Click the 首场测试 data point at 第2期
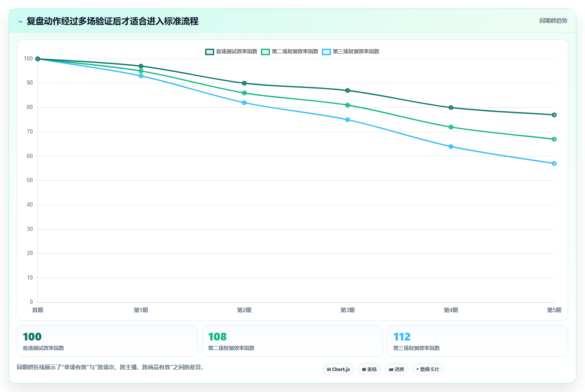Screen dimensions: 585x392 [244, 83]
